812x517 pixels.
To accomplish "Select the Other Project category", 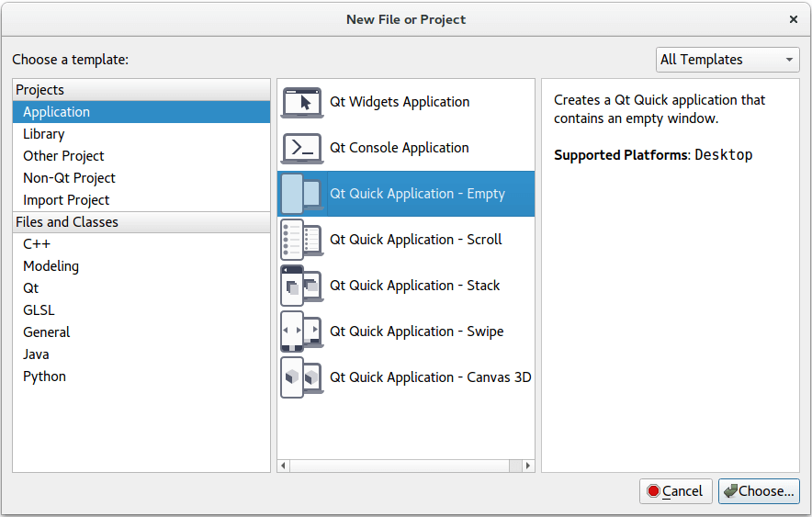I will coord(63,156).
